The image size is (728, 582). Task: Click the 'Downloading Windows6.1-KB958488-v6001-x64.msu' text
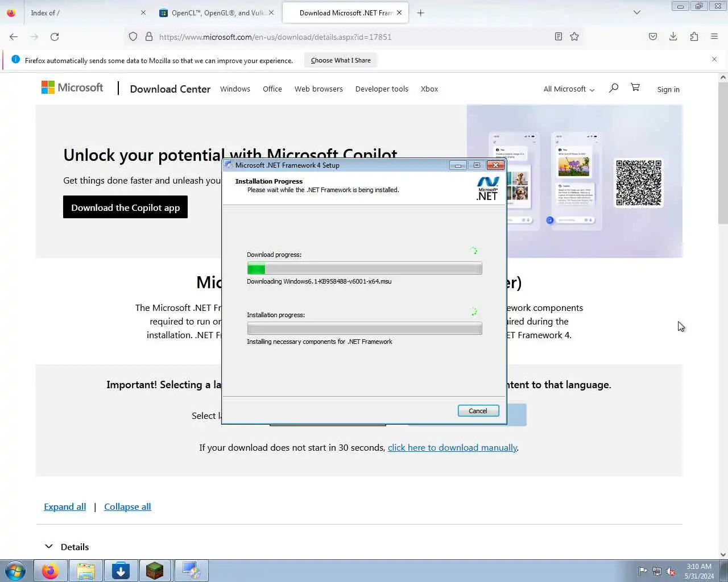click(x=319, y=281)
